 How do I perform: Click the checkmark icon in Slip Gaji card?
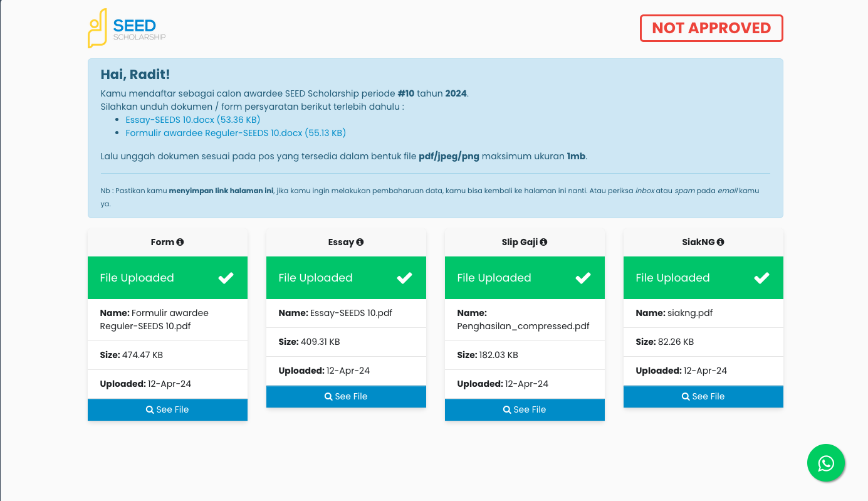tap(583, 278)
